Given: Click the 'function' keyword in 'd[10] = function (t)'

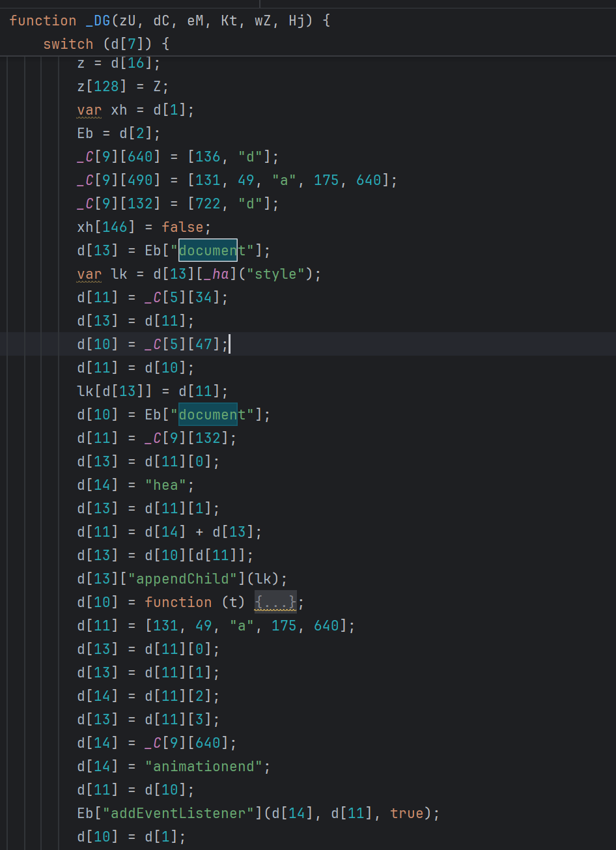Looking at the screenshot, I should point(178,602).
